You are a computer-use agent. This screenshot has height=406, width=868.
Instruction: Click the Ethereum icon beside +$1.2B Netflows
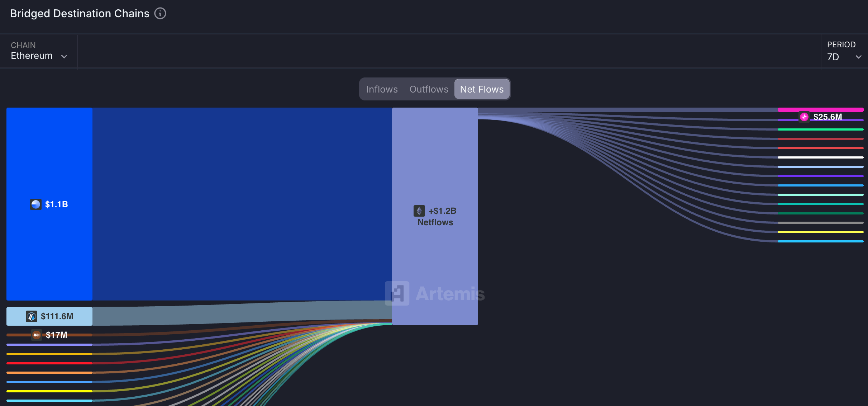419,211
